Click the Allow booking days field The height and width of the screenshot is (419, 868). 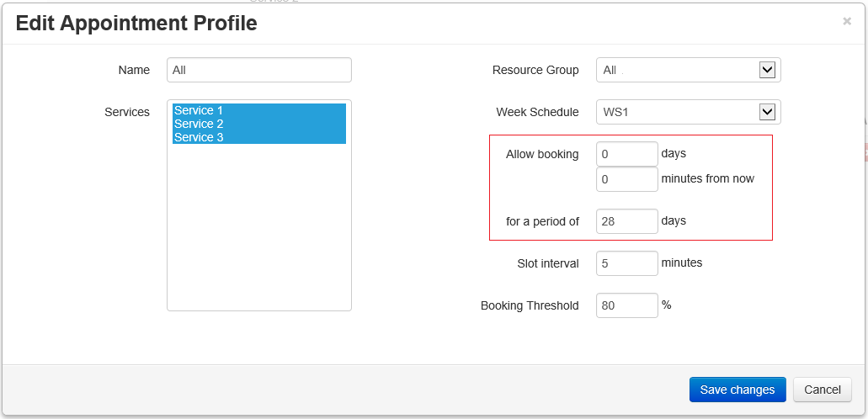[x=626, y=154]
